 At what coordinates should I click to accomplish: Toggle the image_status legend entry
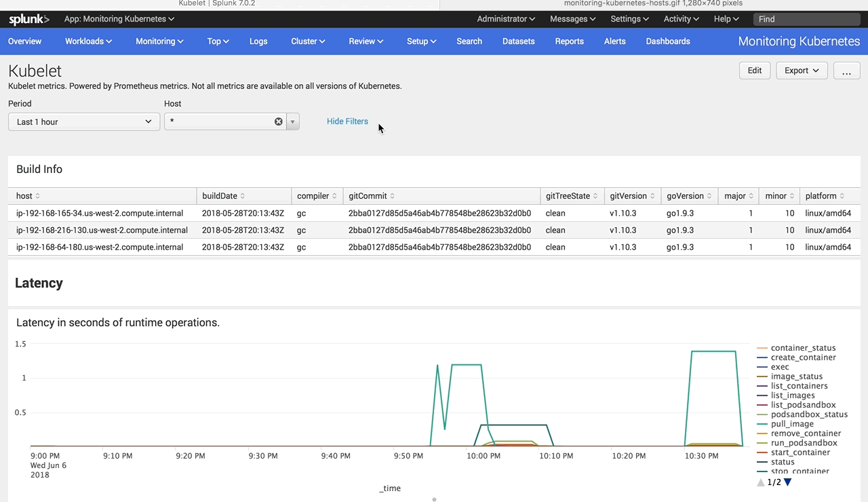pos(790,376)
